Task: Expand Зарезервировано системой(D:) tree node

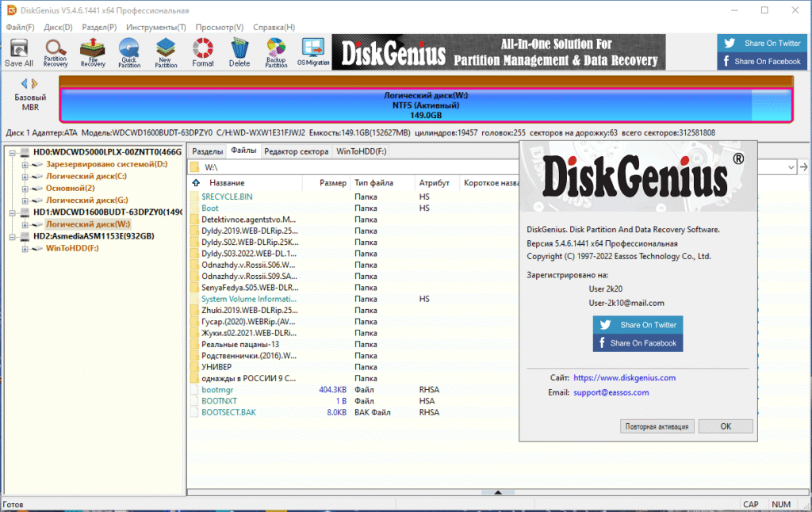Action: 25,165
